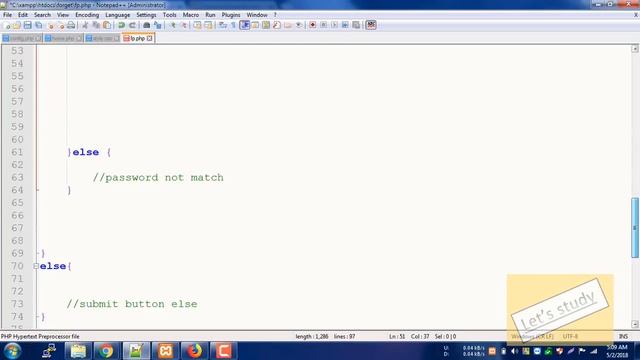
Task: Open the Plugins menu
Action: [x=231, y=15]
